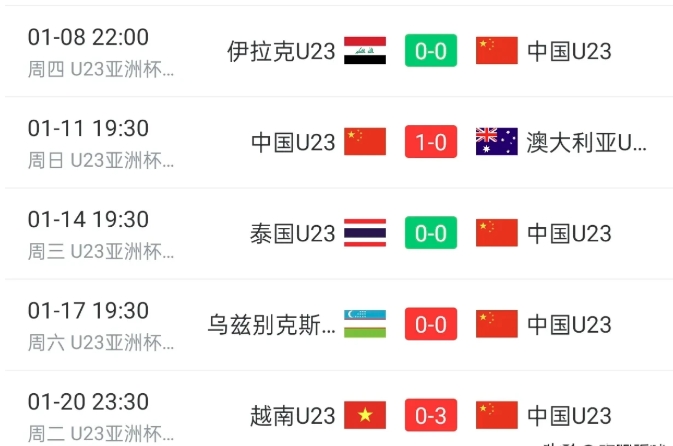Open the 01-20 23:30 match entry

coord(88,402)
